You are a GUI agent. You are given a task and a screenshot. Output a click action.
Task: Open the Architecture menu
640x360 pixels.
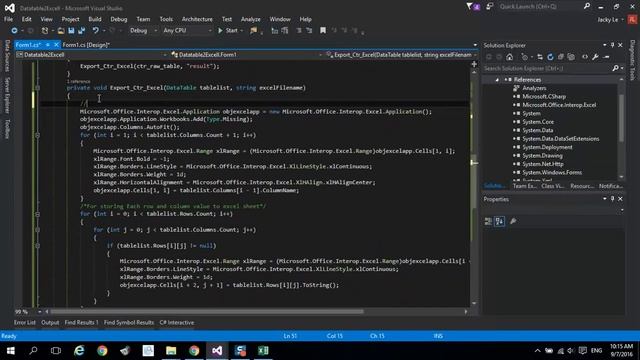click(197, 19)
